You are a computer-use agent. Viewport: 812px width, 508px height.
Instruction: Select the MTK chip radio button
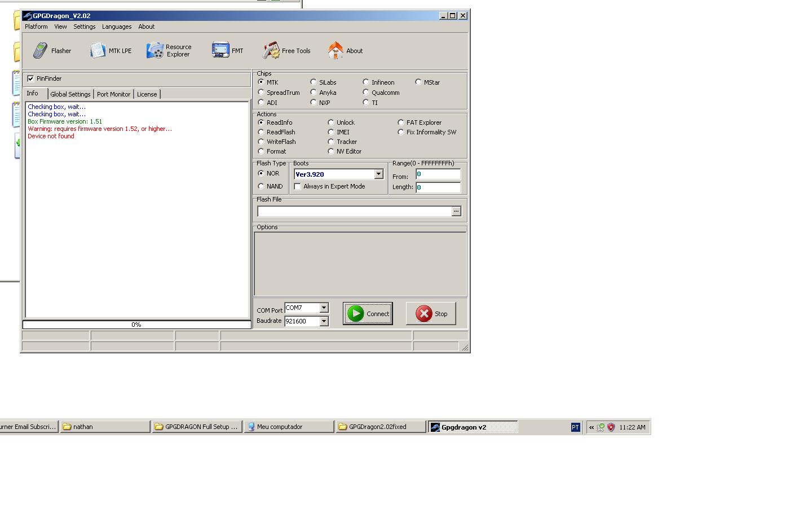(261, 82)
